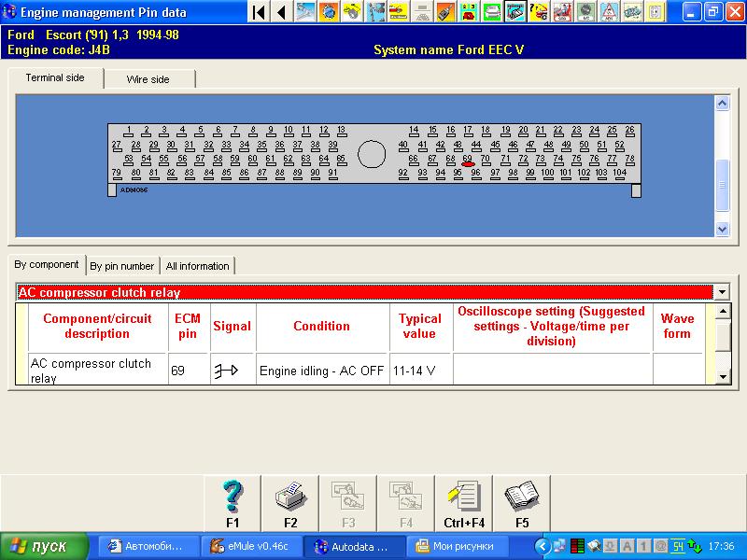The height and width of the screenshot is (560, 747).
Task: Go back with the black left-arrow icon
Action: [x=282, y=12]
